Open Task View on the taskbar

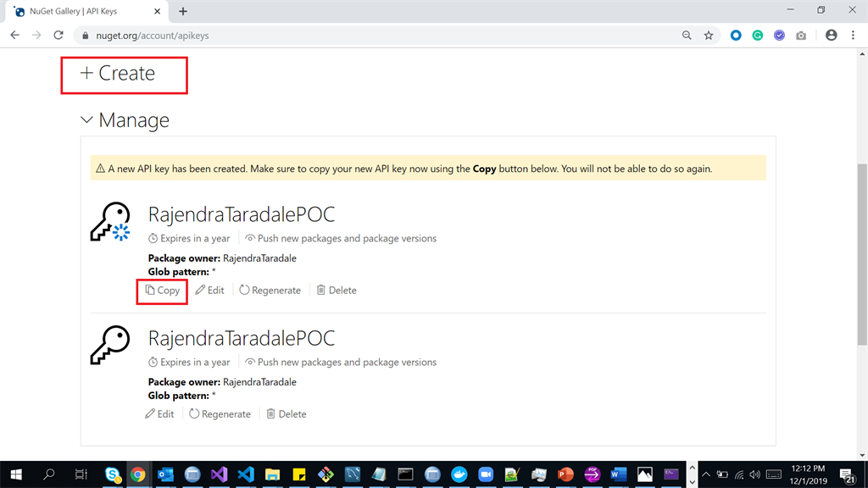click(x=81, y=474)
